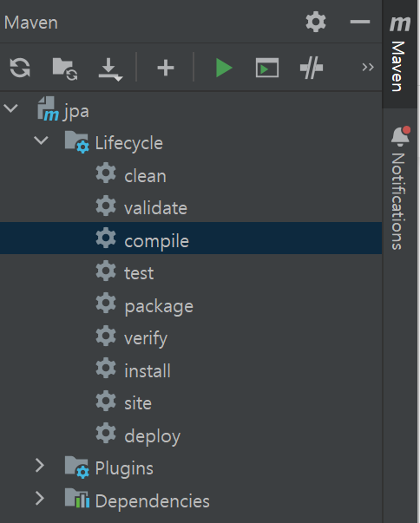The image size is (420, 523).
Task: Select the package lifecycle goal
Action: [x=159, y=306]
